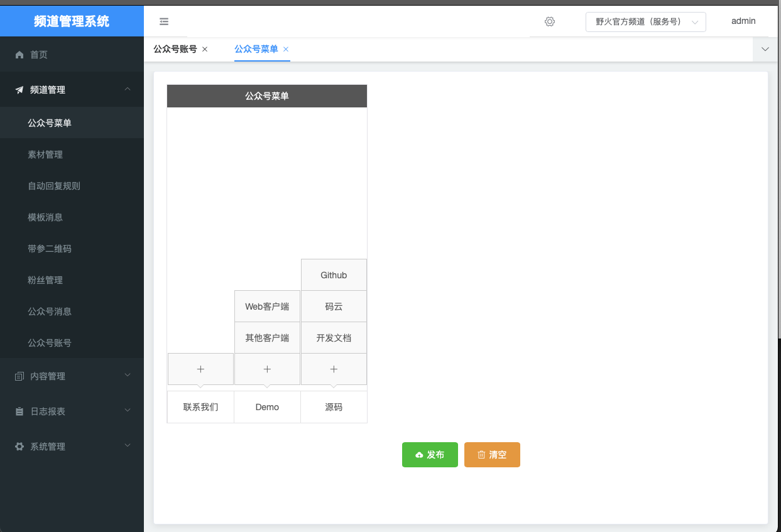Click the orange 清空 button
Viewport: 781px width, 532px height.
point(492,455)
